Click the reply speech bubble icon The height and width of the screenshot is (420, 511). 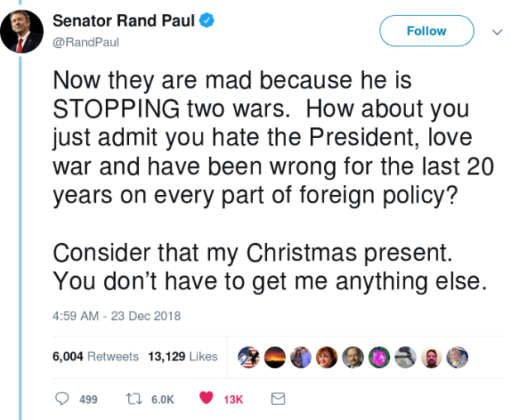click(x=61, y=399)
